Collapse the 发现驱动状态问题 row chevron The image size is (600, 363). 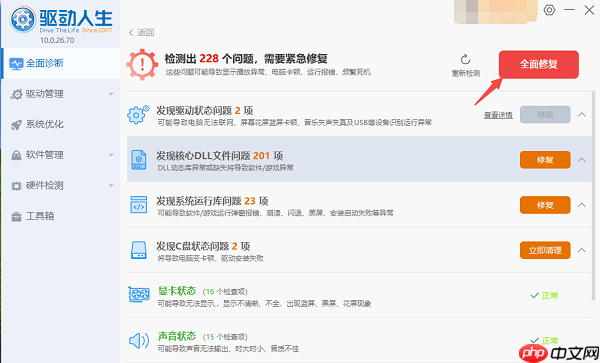(582, 115)
